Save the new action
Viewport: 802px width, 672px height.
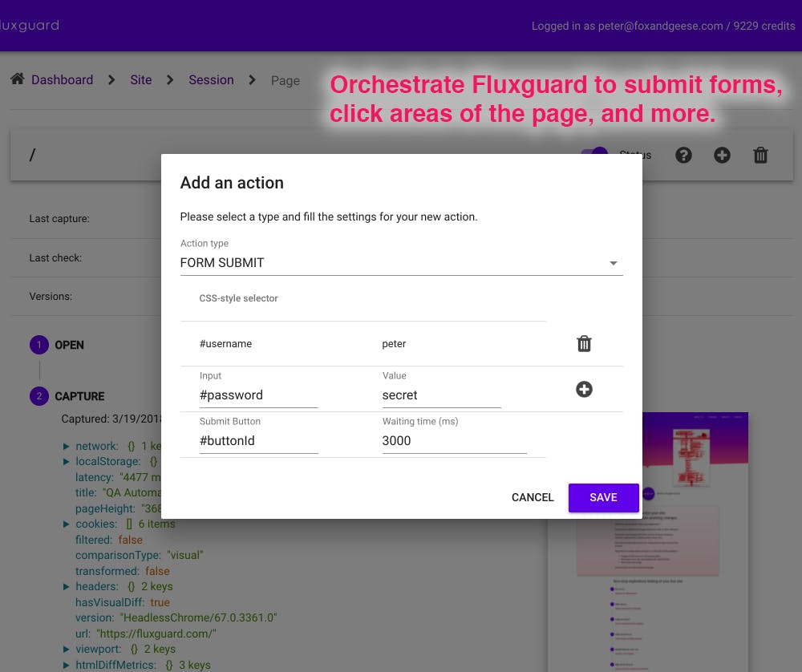pos(604,498)
